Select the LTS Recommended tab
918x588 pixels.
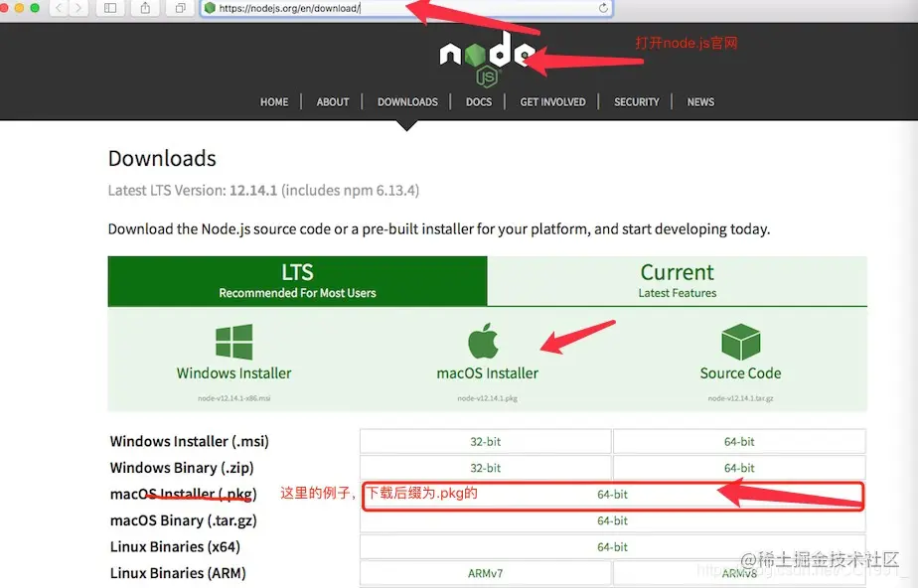pos(297,281)
